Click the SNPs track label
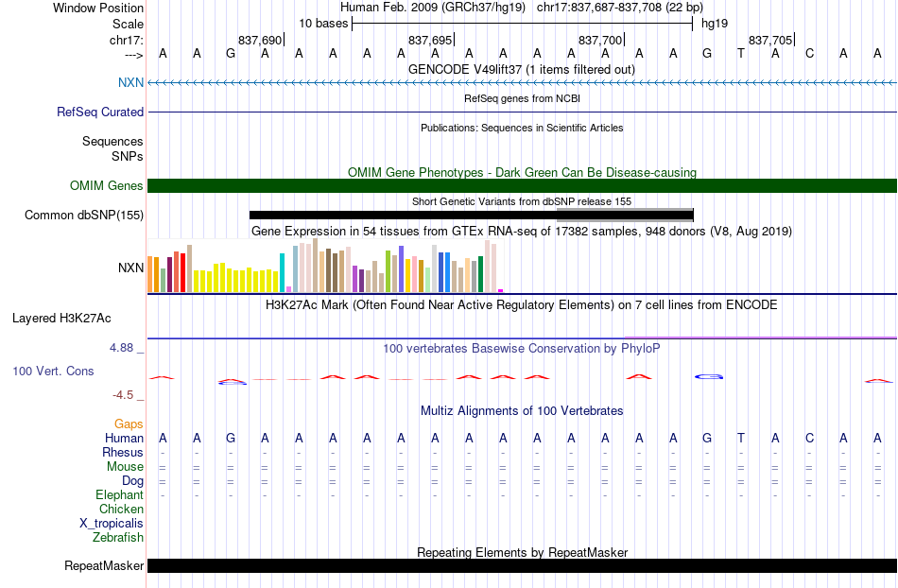Screen dimensions: 898x588 (x=128, y=156)
